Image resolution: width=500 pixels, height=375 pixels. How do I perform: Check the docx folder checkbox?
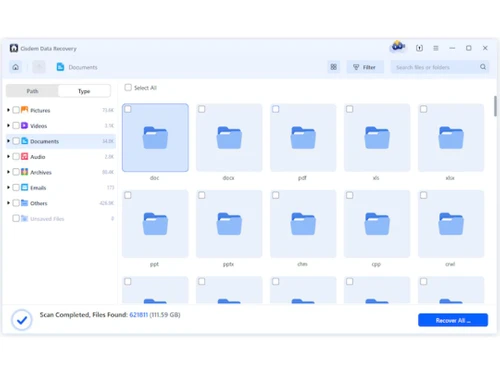point(202,109)
